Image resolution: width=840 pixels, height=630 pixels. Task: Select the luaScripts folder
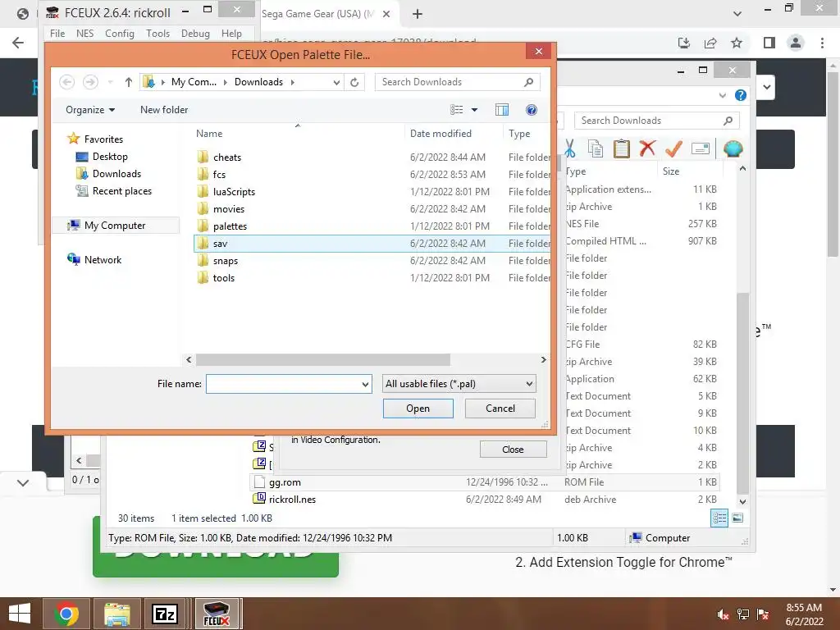(234, 192)
